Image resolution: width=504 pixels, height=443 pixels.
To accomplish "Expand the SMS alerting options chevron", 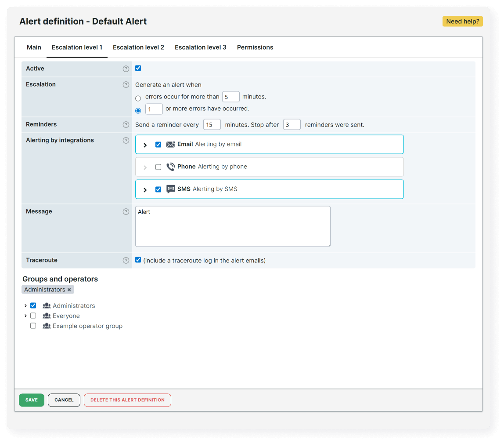I will pos(145,189).
